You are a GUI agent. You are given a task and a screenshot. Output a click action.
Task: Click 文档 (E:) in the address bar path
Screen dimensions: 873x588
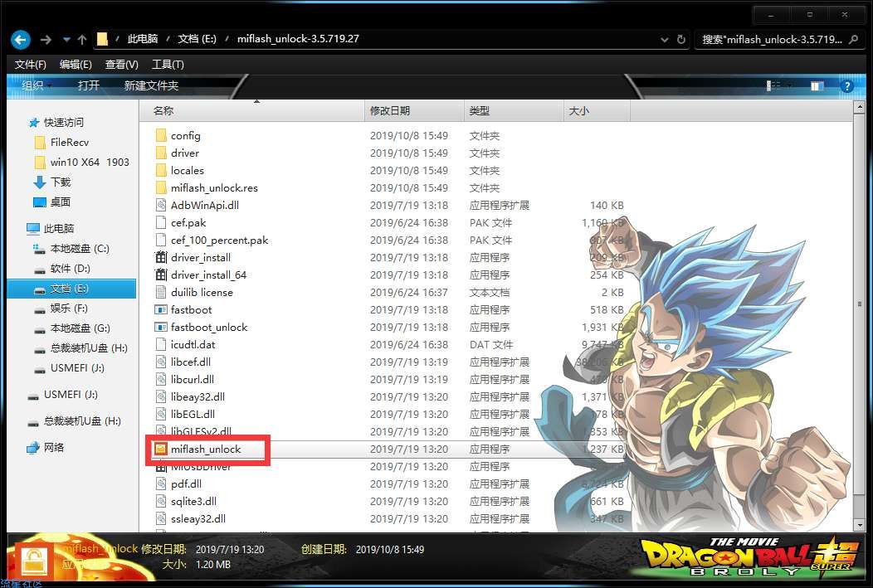pyautogui.click(x=198, y=39)
